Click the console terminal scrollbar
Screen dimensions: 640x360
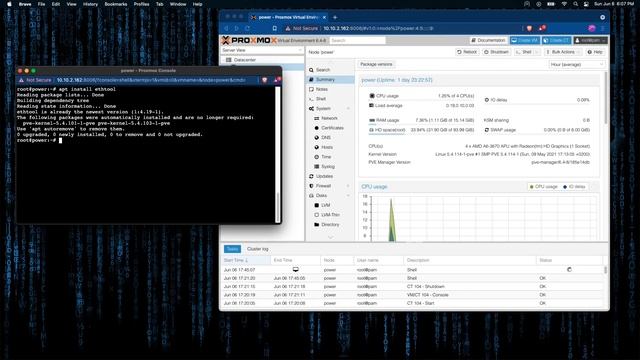click(x=278, y=207)
